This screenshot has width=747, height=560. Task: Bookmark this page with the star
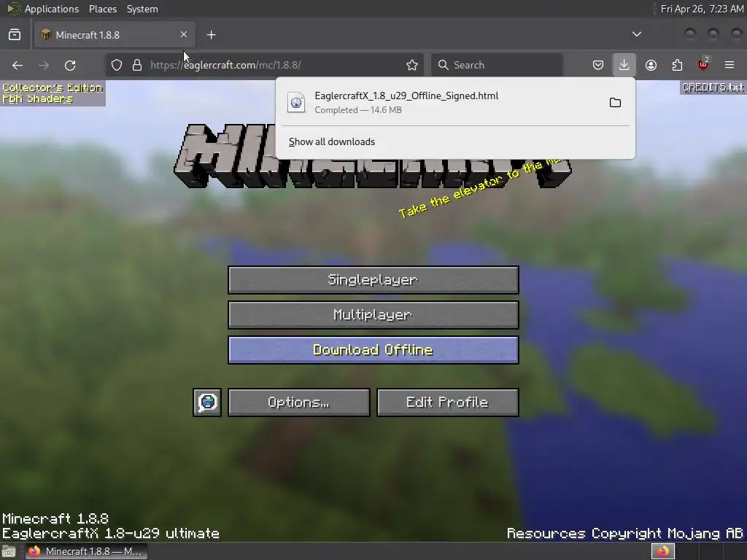(412, 65)
